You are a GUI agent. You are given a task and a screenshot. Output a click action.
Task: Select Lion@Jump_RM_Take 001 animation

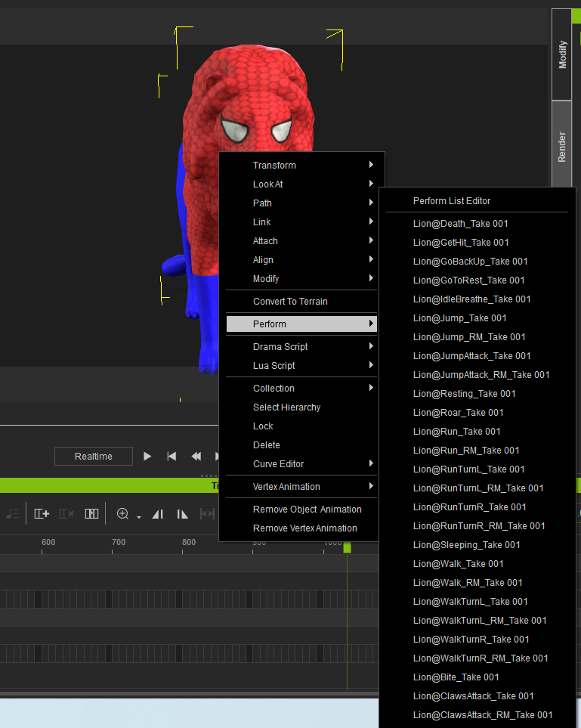tap(477, 337)
